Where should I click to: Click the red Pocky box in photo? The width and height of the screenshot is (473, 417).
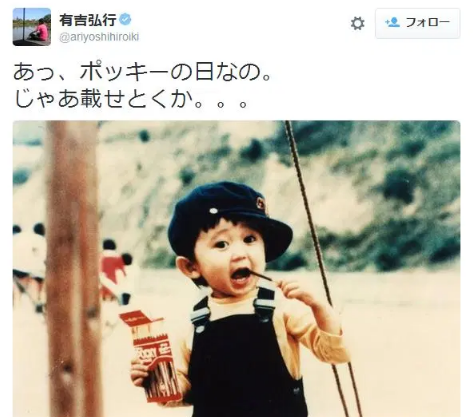point(153,357)
